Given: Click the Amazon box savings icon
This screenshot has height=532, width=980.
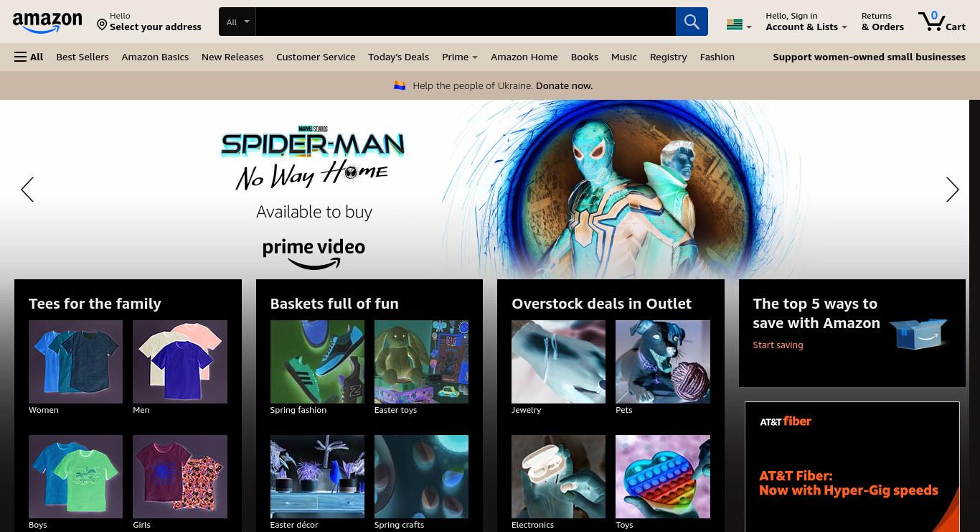Looking at the screenshot, I should click(x=919, y=333).
